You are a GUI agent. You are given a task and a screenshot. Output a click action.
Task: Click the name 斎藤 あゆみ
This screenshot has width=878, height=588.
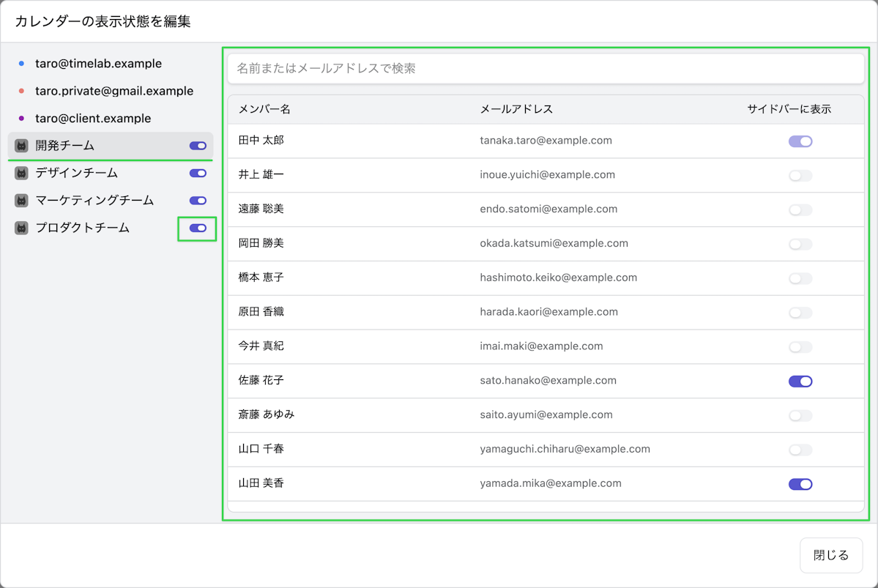point(267,414)
